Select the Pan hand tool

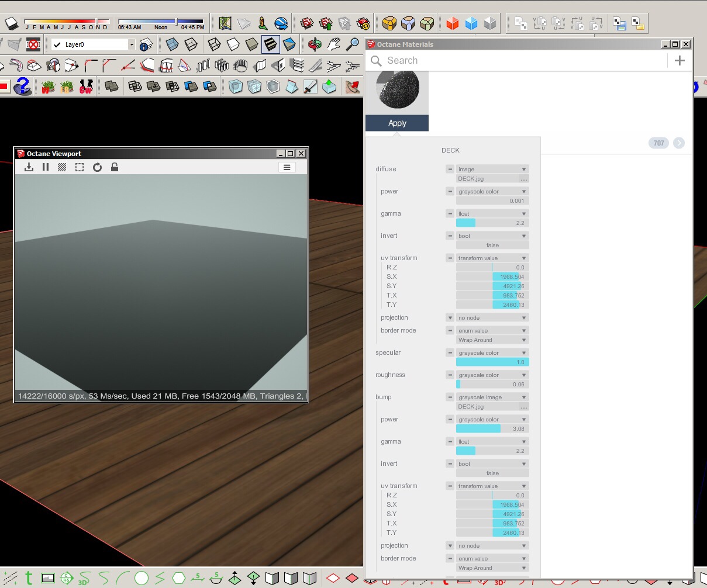point(333,44)
